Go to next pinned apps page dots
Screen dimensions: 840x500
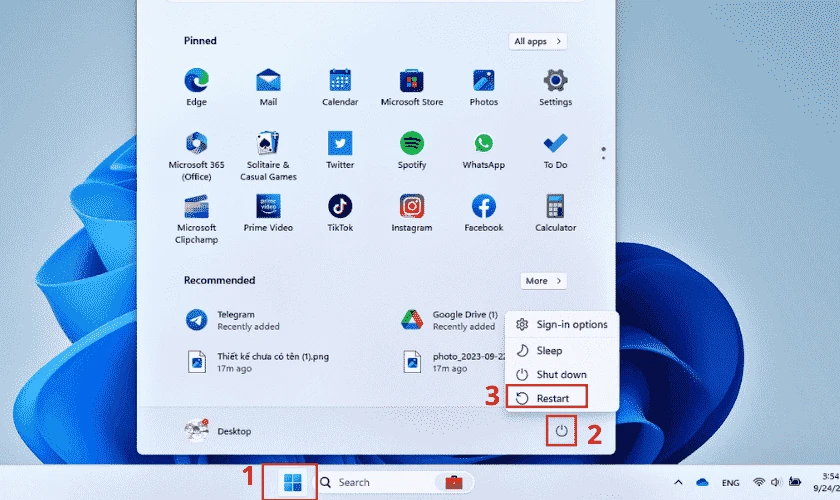click(603, 153)
